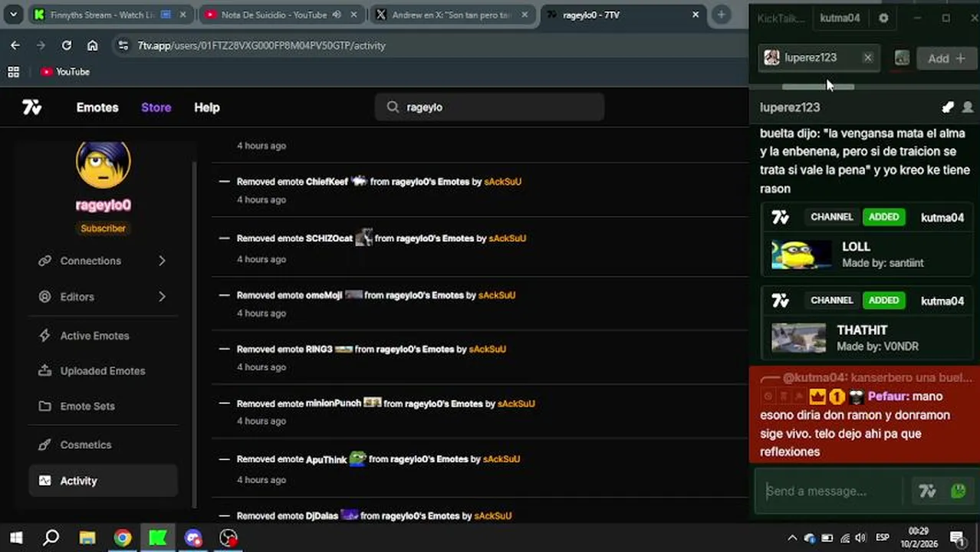Open site information icon in address bar
Screen dimensions: 980x552
[123, 45]
